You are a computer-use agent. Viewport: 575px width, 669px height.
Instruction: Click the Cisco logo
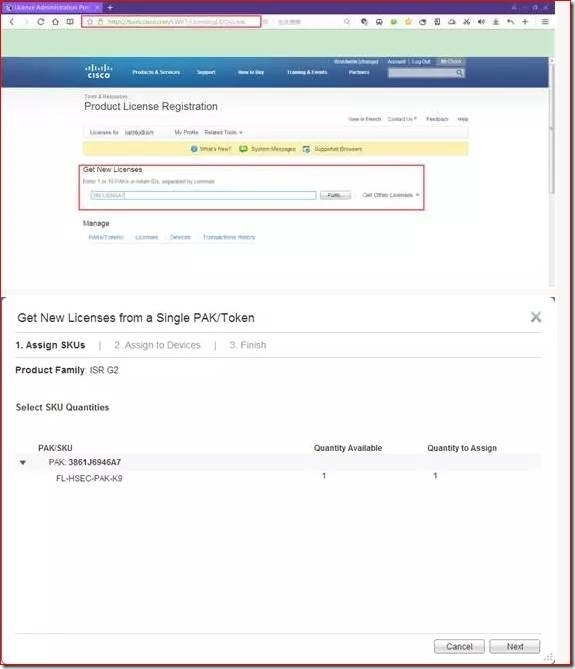(99, 71)
